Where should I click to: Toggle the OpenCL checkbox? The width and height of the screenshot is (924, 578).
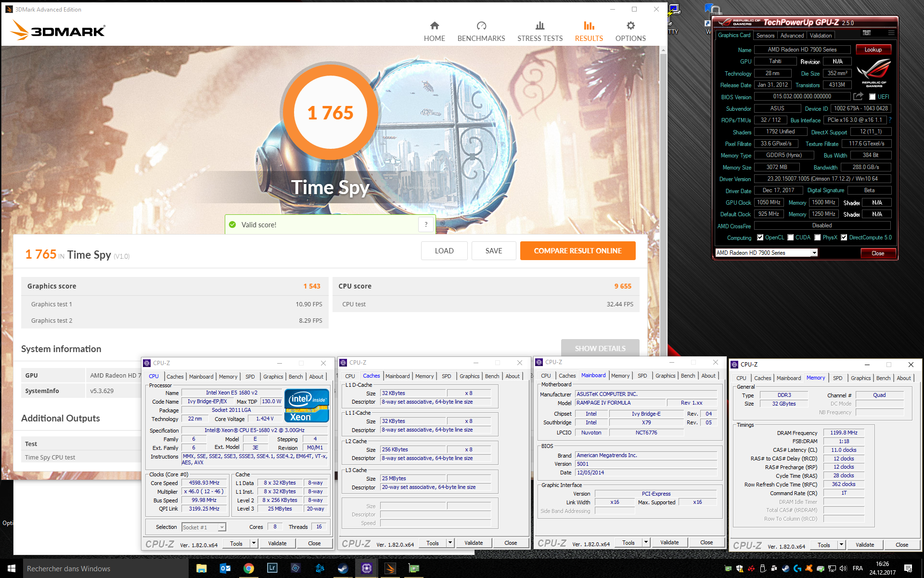pyautogui.click(x=760, y=237)
